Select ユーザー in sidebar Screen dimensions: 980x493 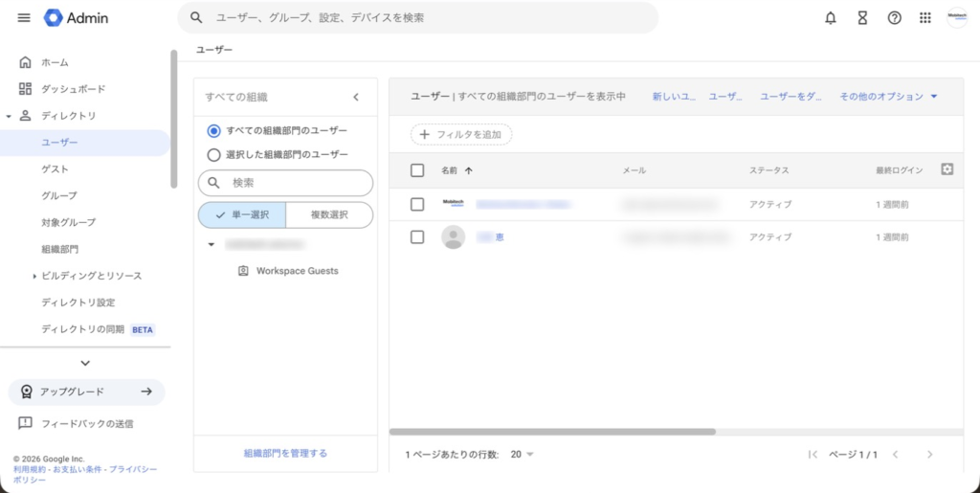pyautogui.click(x=85, y=143)
